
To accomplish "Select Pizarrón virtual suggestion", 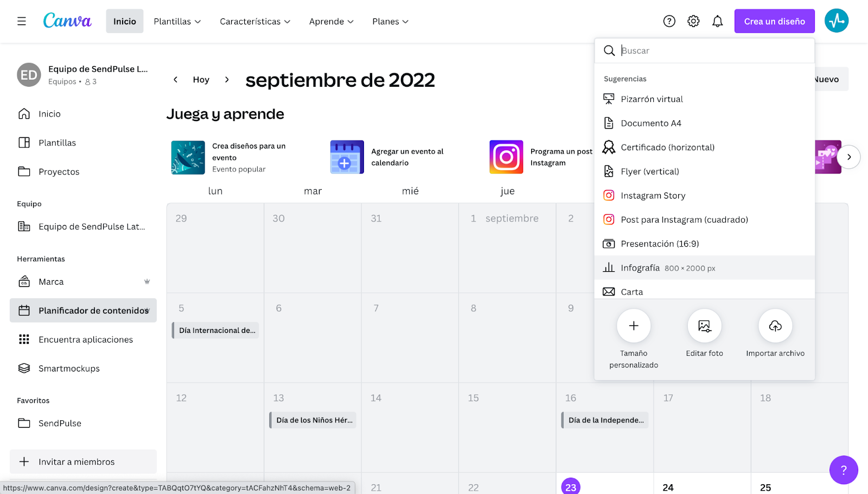I will 705,99.
